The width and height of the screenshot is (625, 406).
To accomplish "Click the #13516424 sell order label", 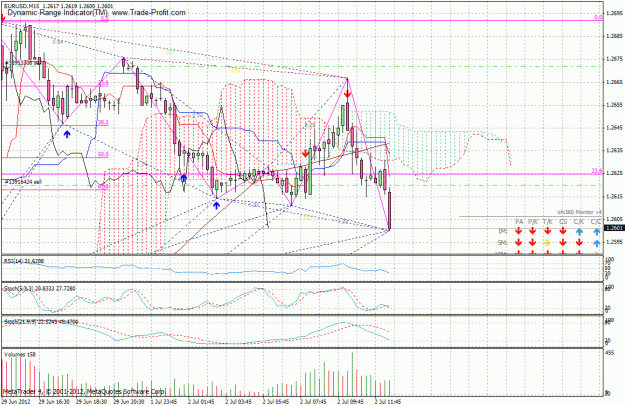I will (x=22, y=182).
